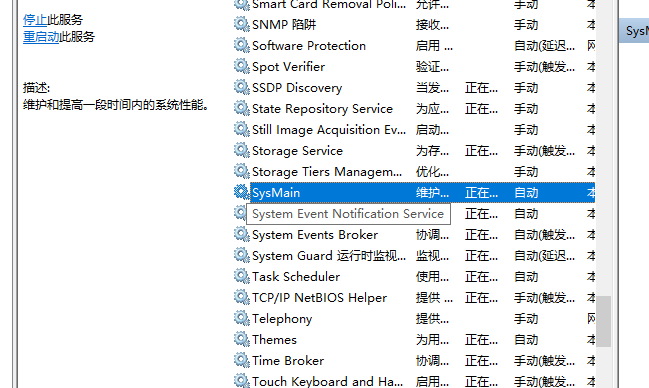Image resolution: width=649 pixels, height=388 pixels.
Task: Click 手动(触发... startup type of Spot Verifier
Action: 544,67
